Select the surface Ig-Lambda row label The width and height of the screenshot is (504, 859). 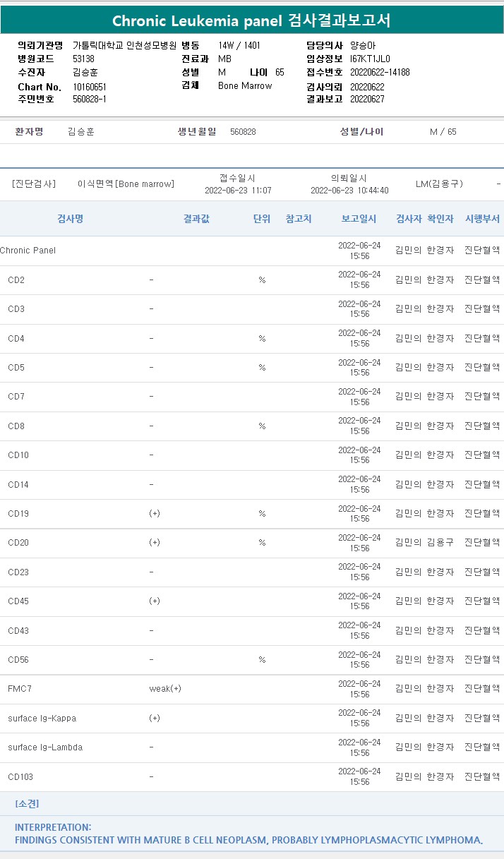pyautogui.click(x=45, y=747)
